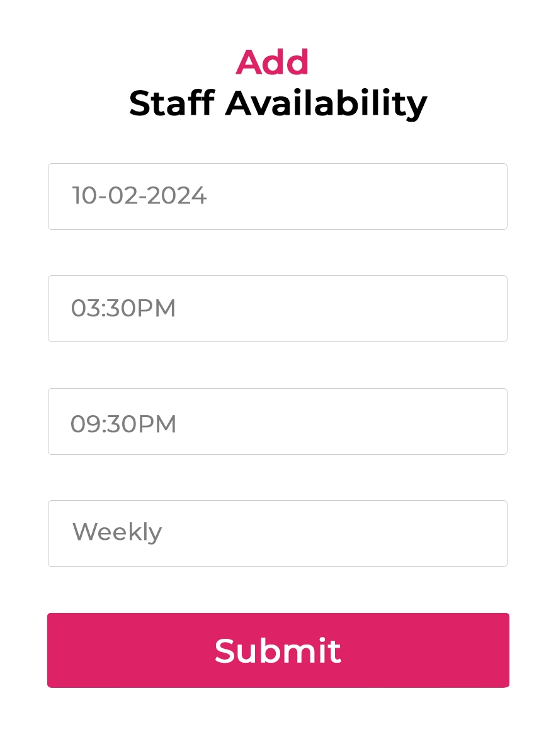Click the 03:30PM text value
This screenshot has width=556, height=756.
pyautogui.click(x=123, y=308)
